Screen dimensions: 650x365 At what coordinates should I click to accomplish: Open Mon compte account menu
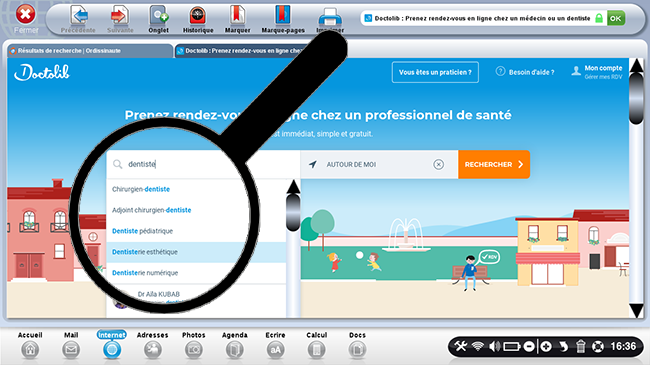click(x=597, y=72)
